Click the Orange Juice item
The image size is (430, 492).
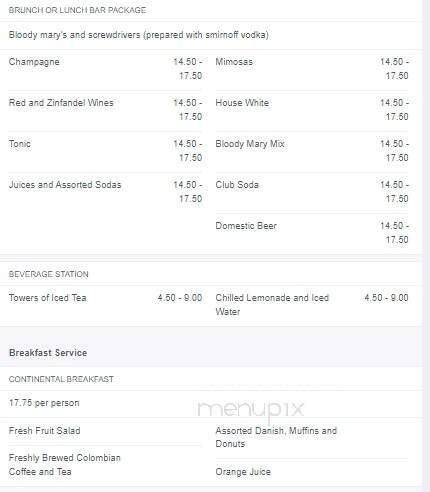(243, 472)
